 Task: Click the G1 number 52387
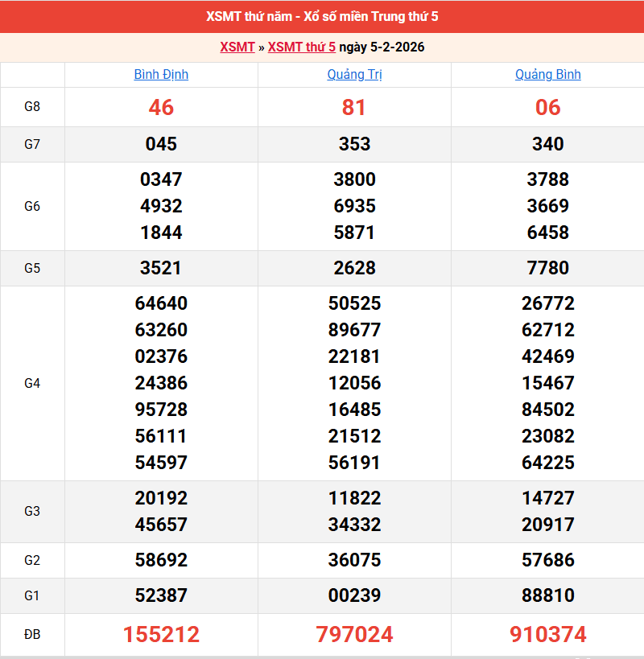[161, 595]
